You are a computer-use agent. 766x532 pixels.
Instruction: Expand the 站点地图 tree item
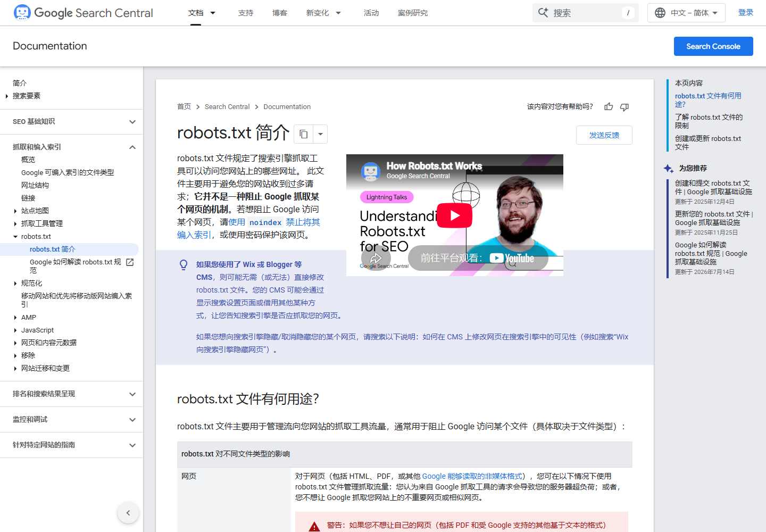tap(15, 211)
